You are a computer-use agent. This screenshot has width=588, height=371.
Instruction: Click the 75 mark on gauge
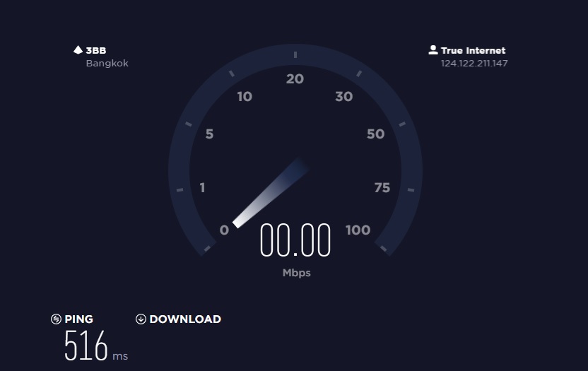[382, 187]
